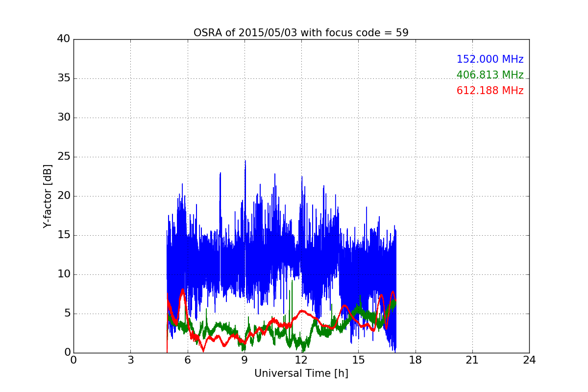Click the "Y-factor [dB]" axis label
588x392 pixels.
coord(48,196)
